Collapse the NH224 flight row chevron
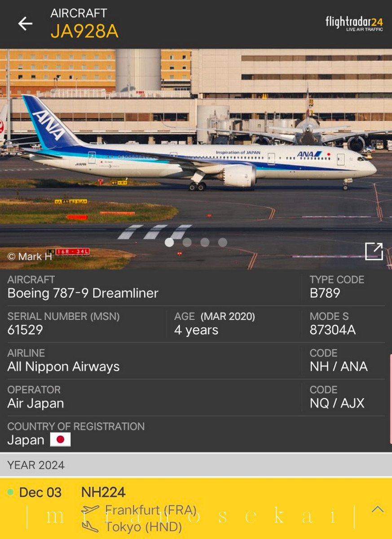 378,509
